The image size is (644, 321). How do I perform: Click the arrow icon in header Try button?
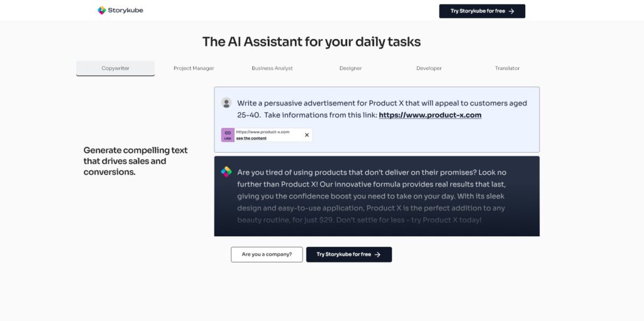click(511, 11)
